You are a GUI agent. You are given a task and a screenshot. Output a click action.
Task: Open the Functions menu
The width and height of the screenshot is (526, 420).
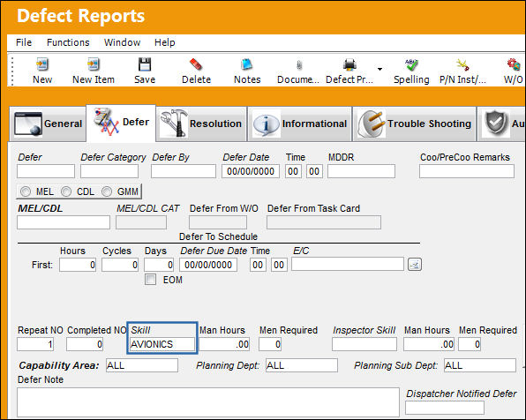coord(68,42)
